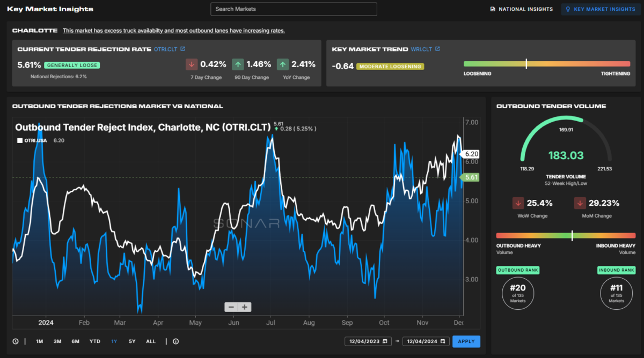
Task: Open the OTRI.CLT ticker link
Action: (165, 49)
